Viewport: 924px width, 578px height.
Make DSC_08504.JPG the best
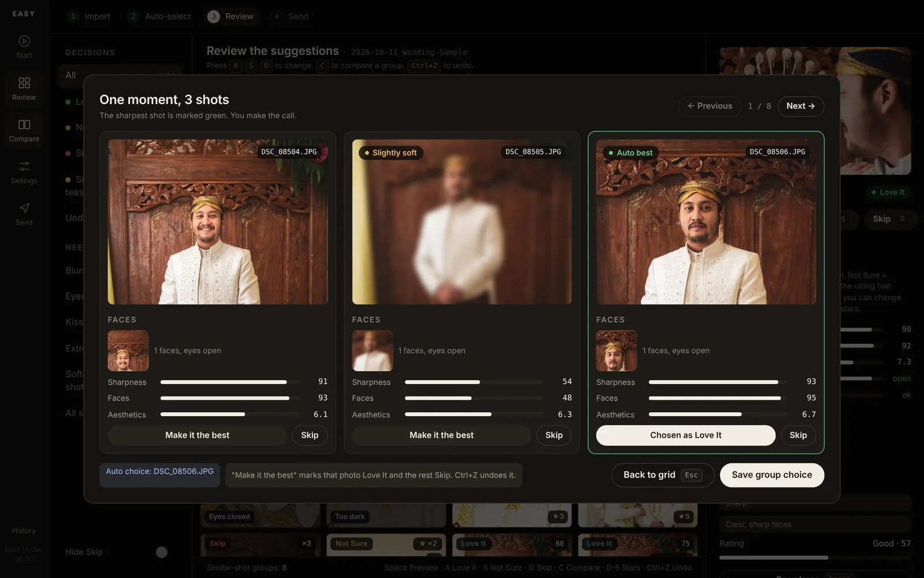click(197, 435)
